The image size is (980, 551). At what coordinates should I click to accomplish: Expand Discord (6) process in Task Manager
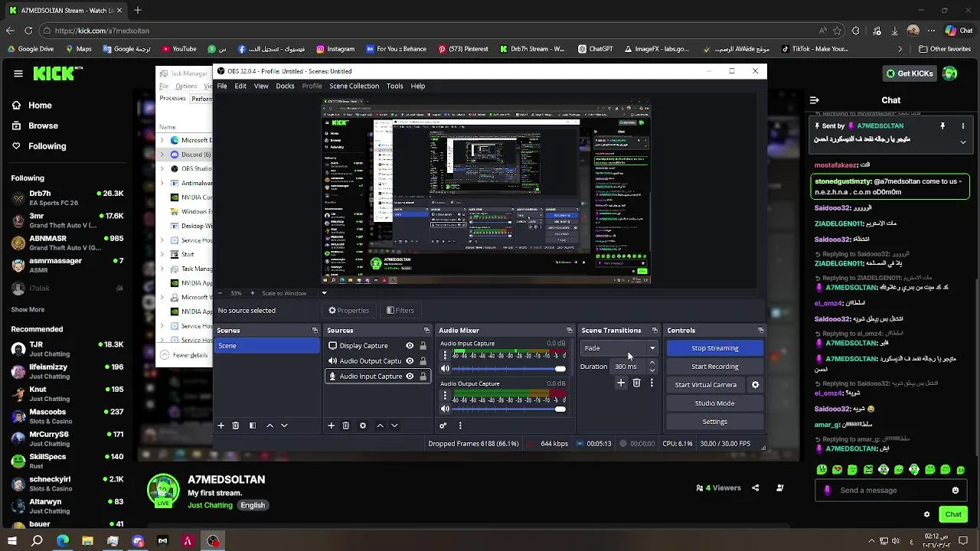pyautogui.click(x=162, y=155)
